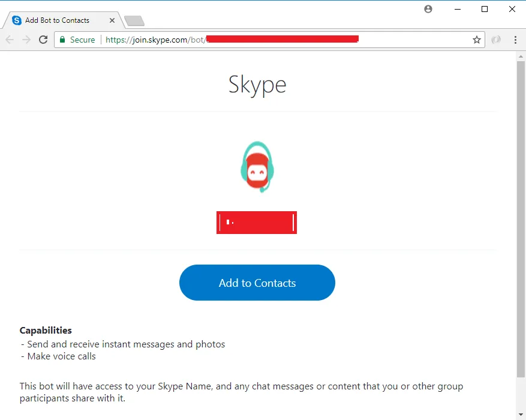
Task: Click 'Send and receive instant messages and photos' line
Action: 123,344
